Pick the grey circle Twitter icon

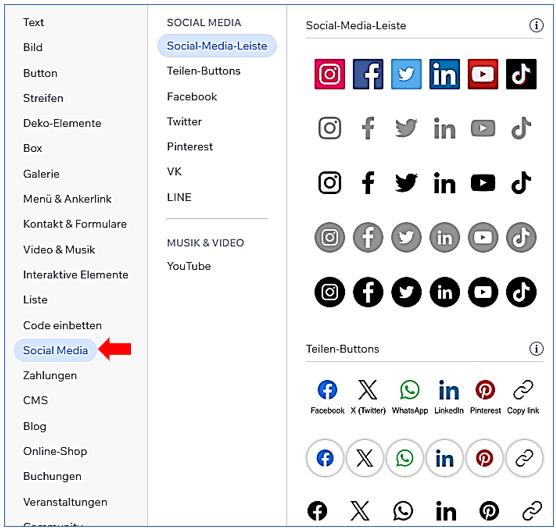pyautogui.click(x=406, y=237)
